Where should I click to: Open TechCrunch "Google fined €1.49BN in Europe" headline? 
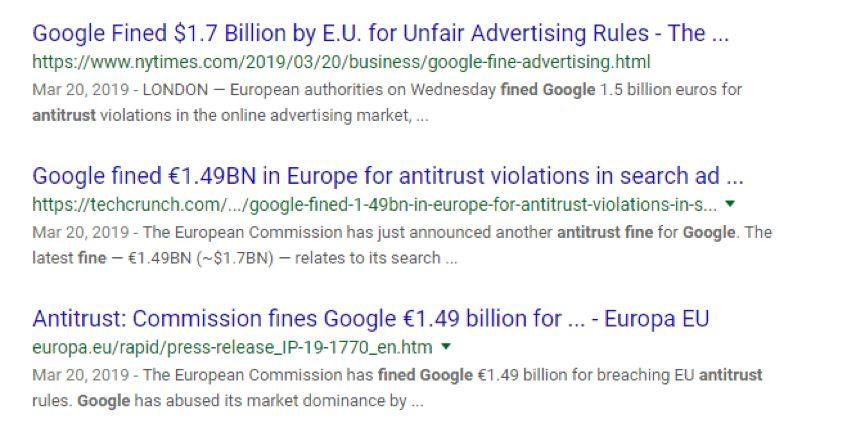point(388,177)
